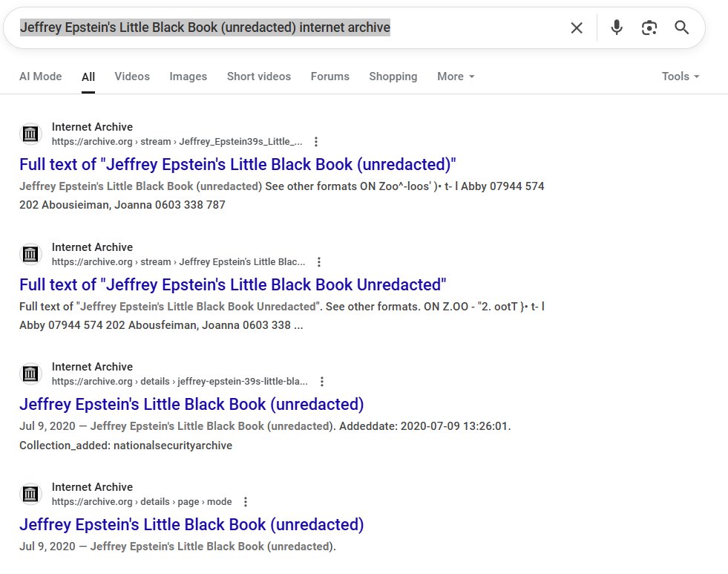The width and height of the screenshot is (728, 574).
Task: Click the third result's 'Internet Archive' site name
Action: [x=93, y=367]
